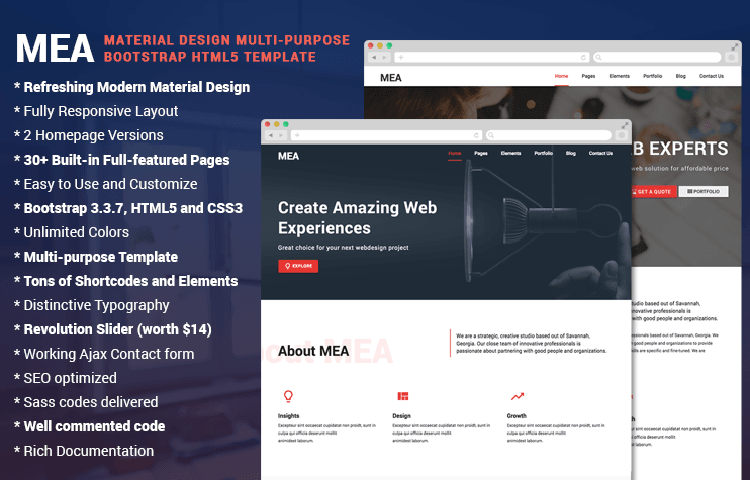Click the white Portfolio button in rear window
Viewport: 750px width, 480px height.
(704, 191)
